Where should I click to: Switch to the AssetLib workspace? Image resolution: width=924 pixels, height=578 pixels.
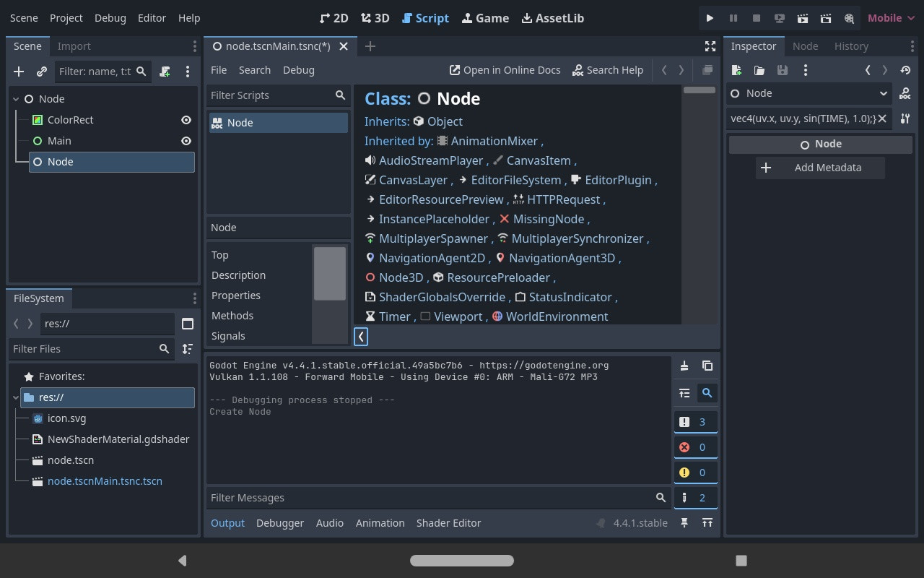click(x=553, y=18)
